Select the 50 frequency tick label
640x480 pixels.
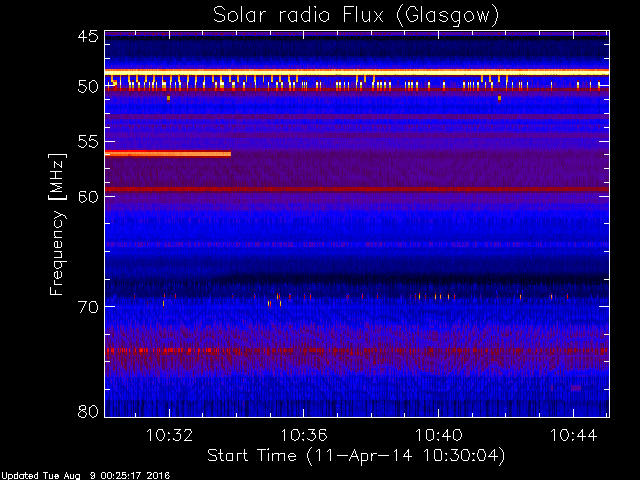88,87
